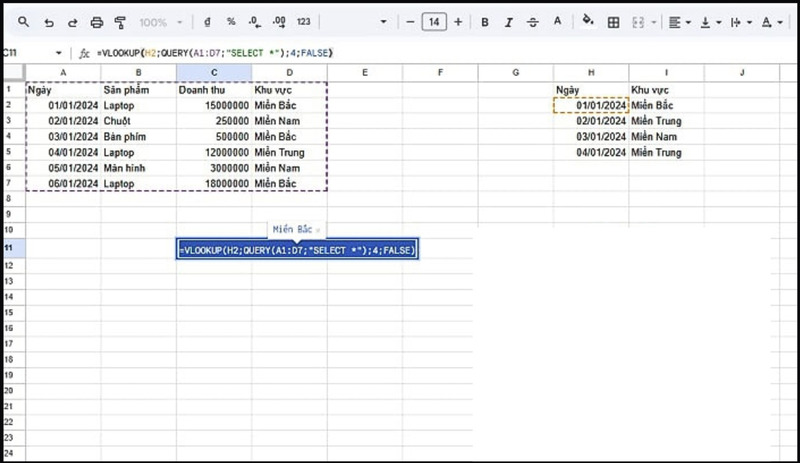800x463 pixels.
Task: Select cell I4 'Miền Nam'
Action: [666, 137]
